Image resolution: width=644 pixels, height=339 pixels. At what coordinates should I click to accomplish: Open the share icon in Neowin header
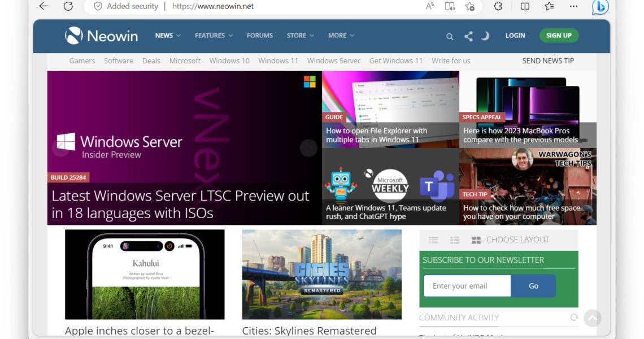468,36
